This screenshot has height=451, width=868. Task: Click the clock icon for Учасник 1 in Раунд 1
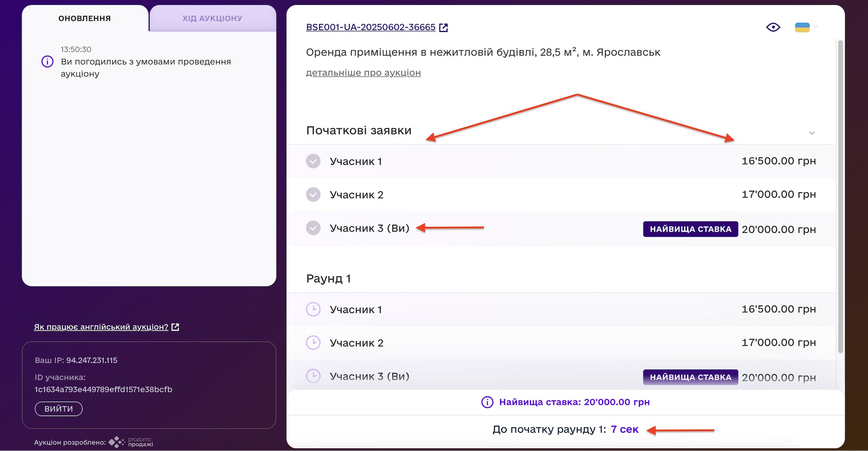pos(313,309)
